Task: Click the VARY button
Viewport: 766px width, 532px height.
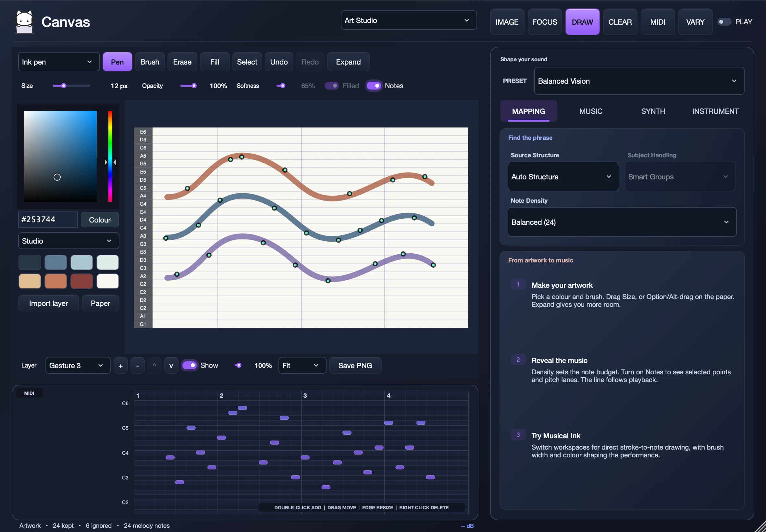Action: [695, 22]
